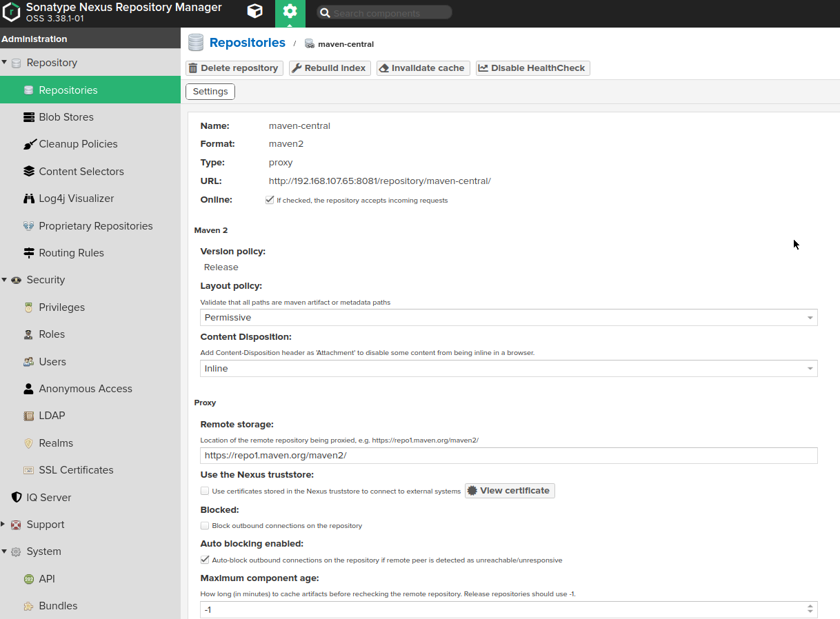Click the API icon in System
Viewport: 840px width, 619px height.
(29, 579)
